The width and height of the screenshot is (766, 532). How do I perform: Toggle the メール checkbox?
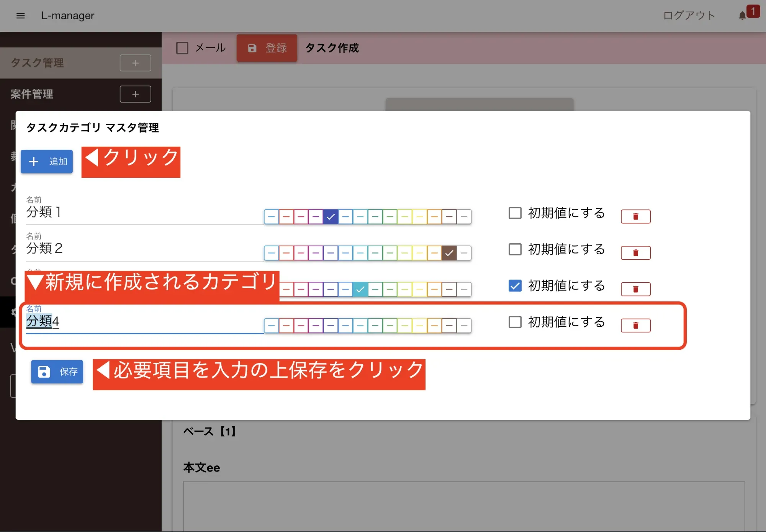click(x=182, y=48)
